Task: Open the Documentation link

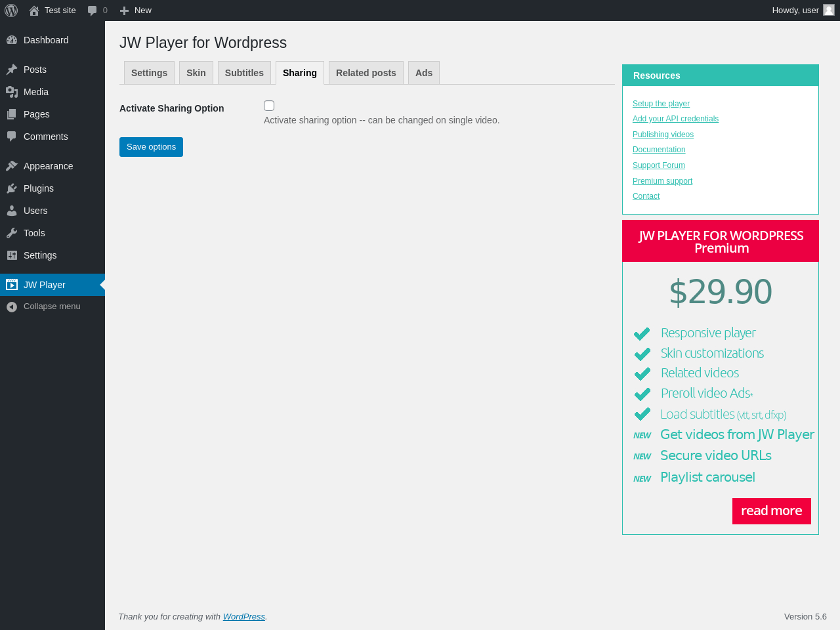Action: click(x=659, y=150)
